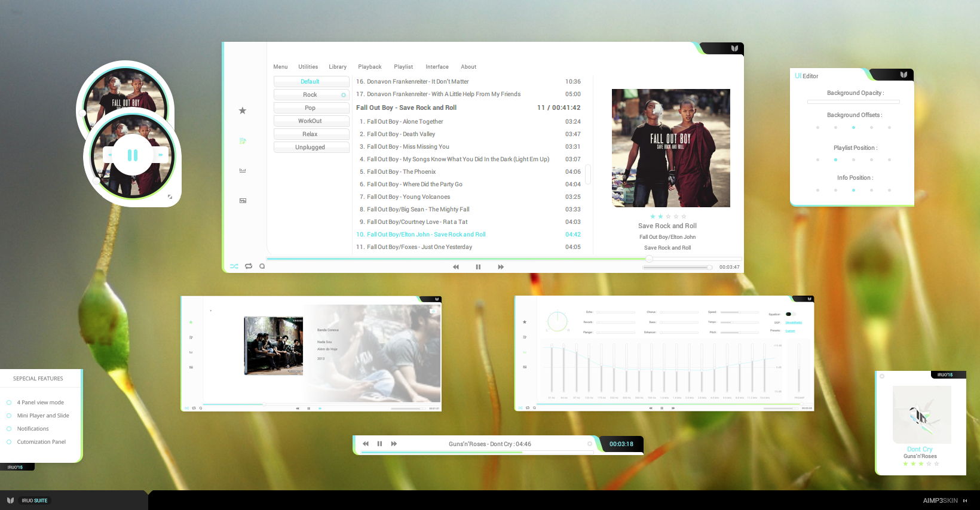Select the last Playlist Position dot
This screenshot has width=980, height=510.
click(889, 159)
